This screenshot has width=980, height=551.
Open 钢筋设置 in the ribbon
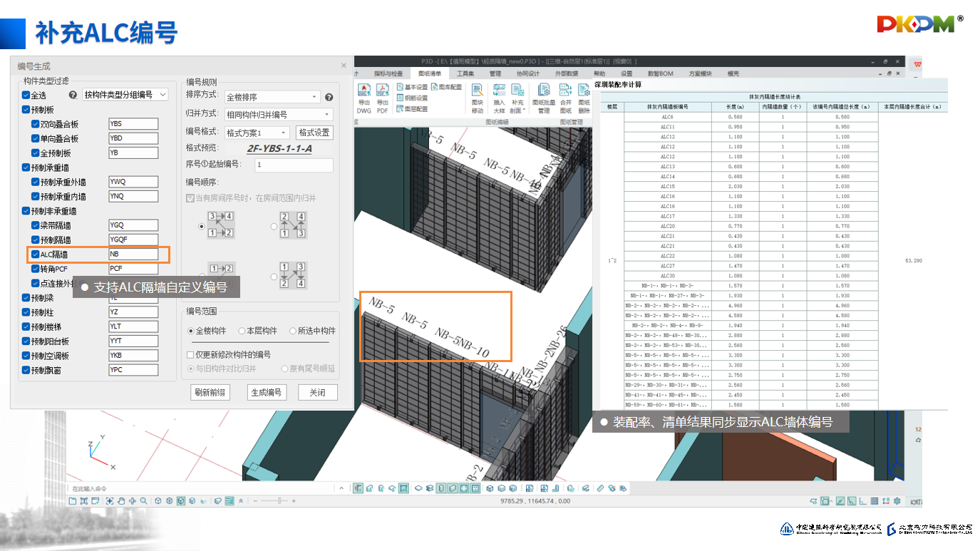[412, 98]
